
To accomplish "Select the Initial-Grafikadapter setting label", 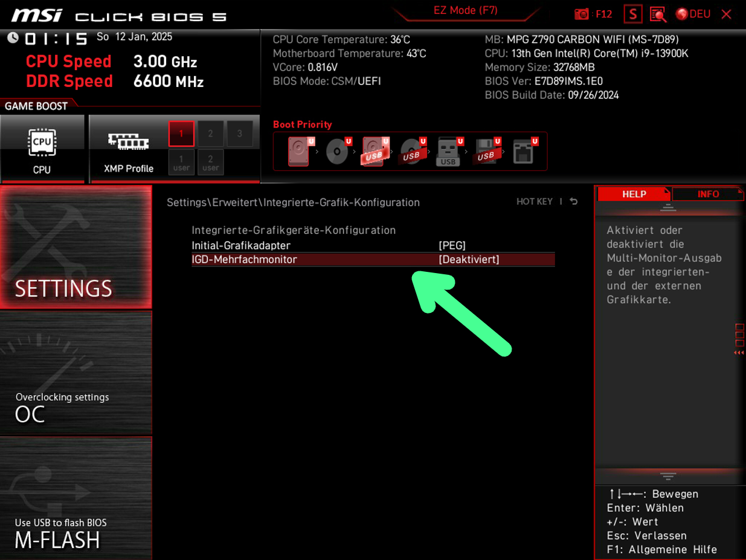I will coord(241,245).
